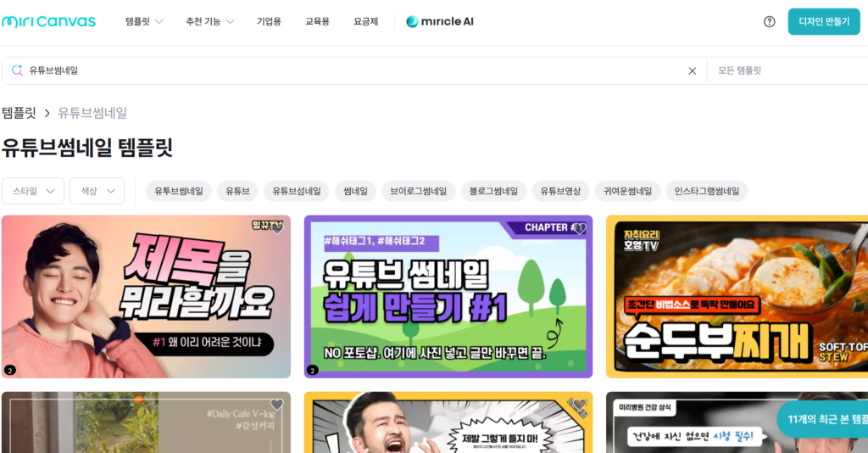This screenshot has height=453, width=868.
Task: Click the 디자인 만들기 button
Action: 823,22
